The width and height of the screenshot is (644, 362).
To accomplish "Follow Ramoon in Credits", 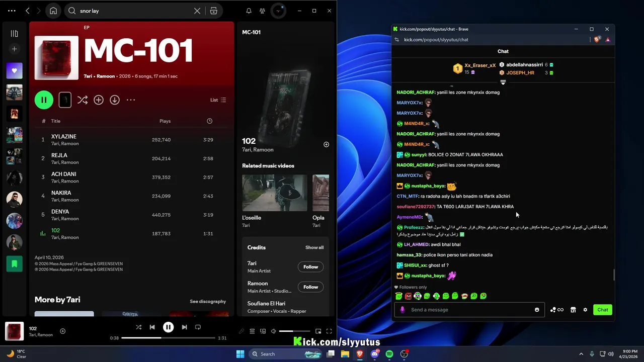I will [x=310, y=287].
